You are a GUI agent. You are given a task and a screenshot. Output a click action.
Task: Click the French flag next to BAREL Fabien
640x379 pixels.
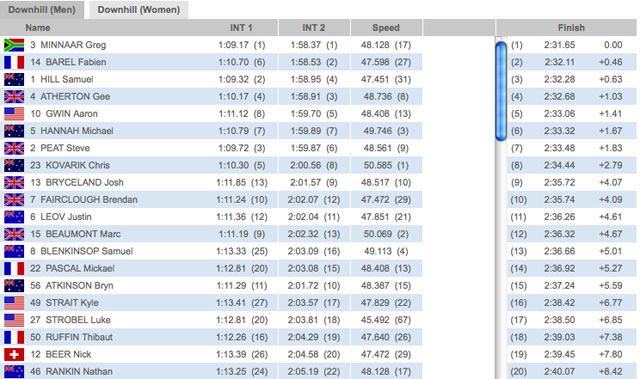point(14,62)
